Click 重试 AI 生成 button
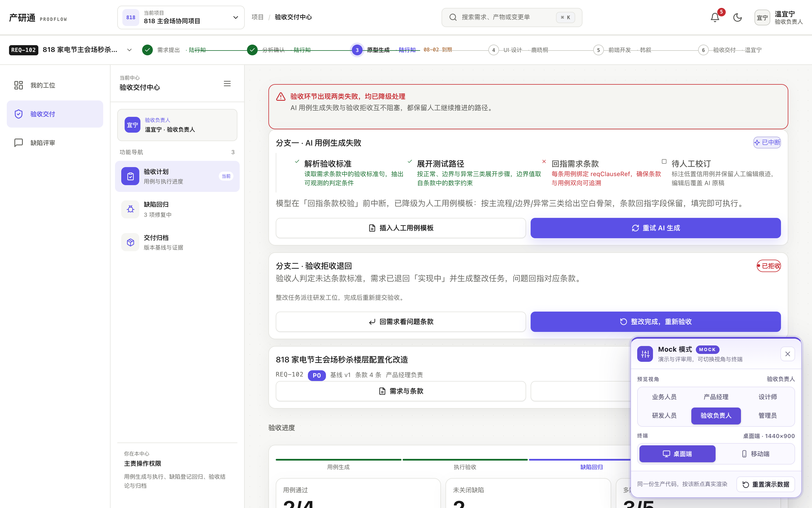The height and width of the screenshot is (508, 812). click(656, 228)
